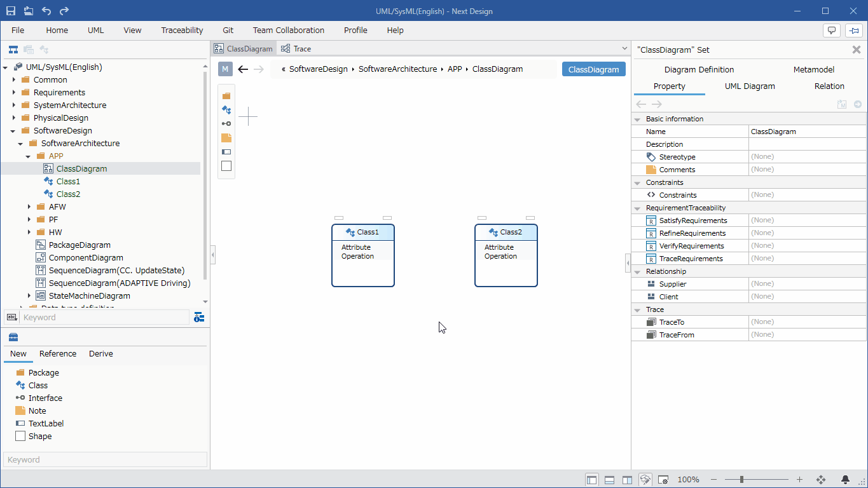The width and height of the screenshot is (868, 488).
Task: Select Class1 in the model tree
Action: click(68, 182)
